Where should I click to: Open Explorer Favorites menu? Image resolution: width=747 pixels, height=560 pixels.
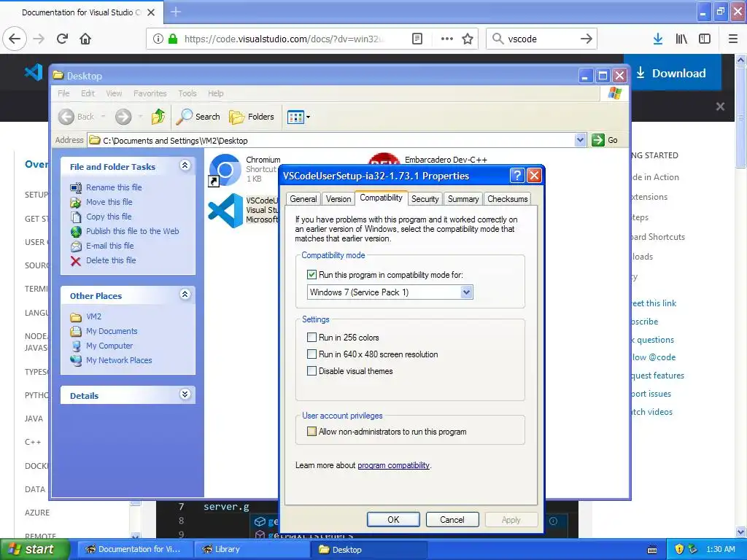(x=150, y=93)
